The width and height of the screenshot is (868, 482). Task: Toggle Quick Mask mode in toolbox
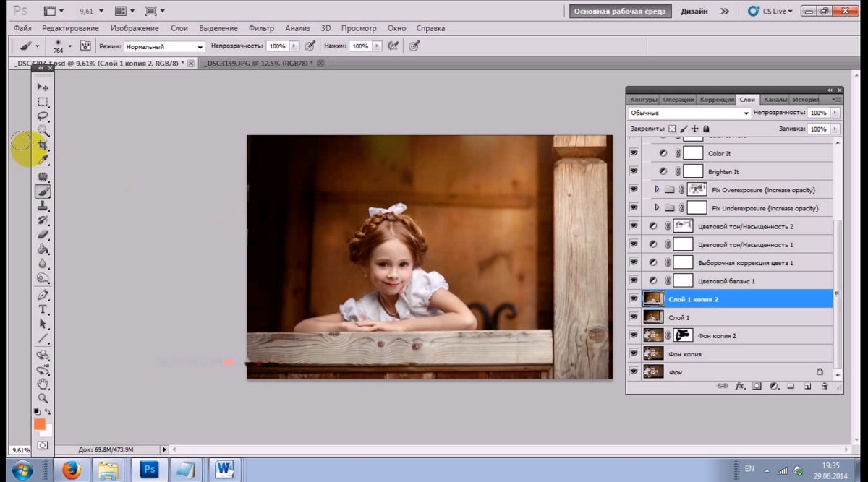pyautogui.click(x=43, y=445)
